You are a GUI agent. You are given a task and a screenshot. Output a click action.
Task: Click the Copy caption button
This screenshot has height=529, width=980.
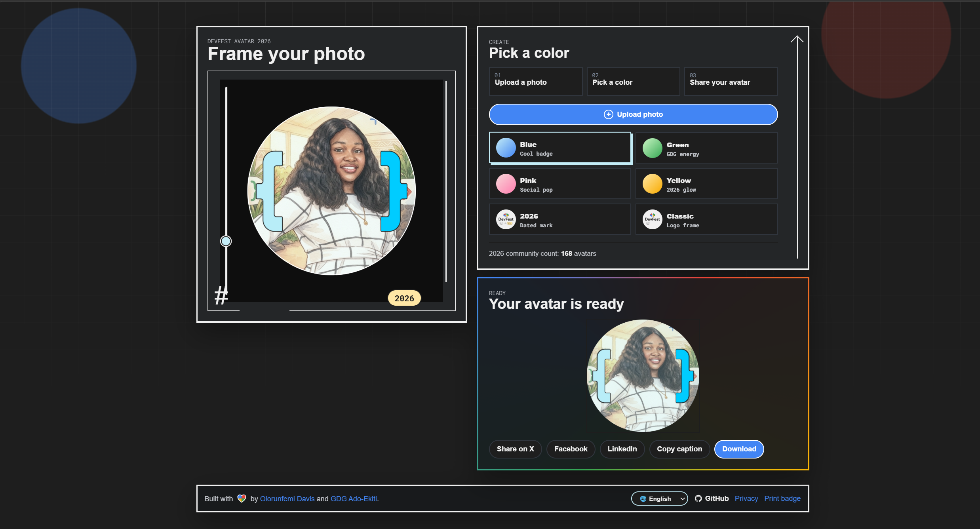pyautogui.click(x=679, y=449)
